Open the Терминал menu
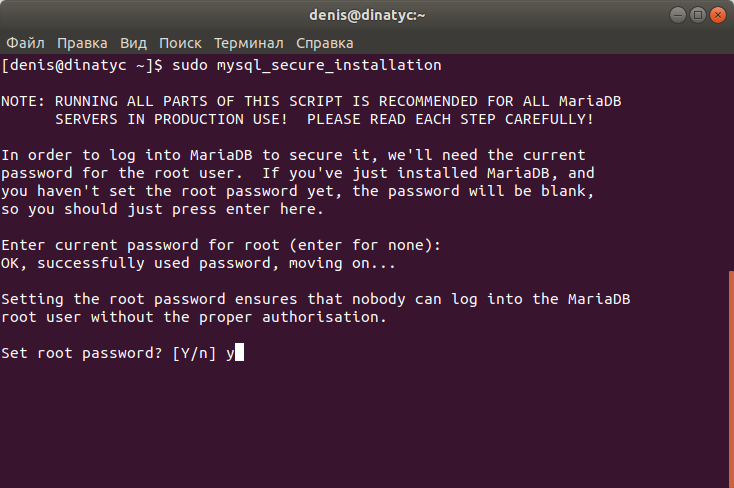Image resolution: width=734 pixels, height=488 pixels. point(249,43)
